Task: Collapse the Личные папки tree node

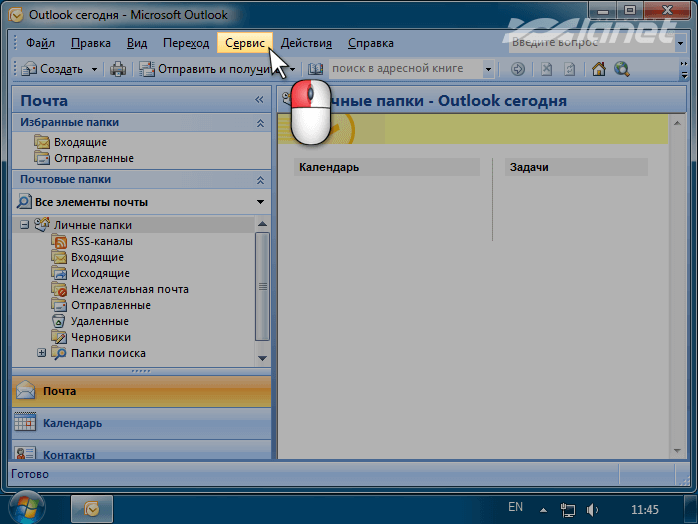Action: click(x=24, y=225)
